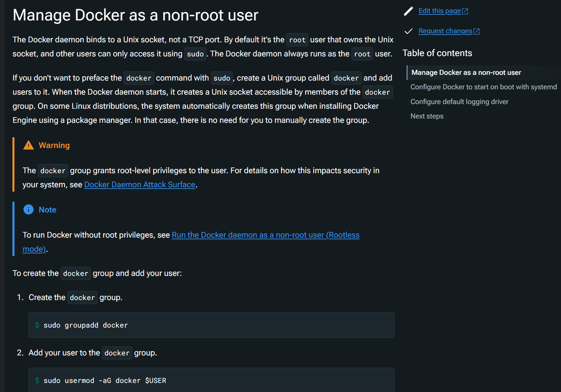Click the external-link icon after Edit this page

(x=466, y=11)
